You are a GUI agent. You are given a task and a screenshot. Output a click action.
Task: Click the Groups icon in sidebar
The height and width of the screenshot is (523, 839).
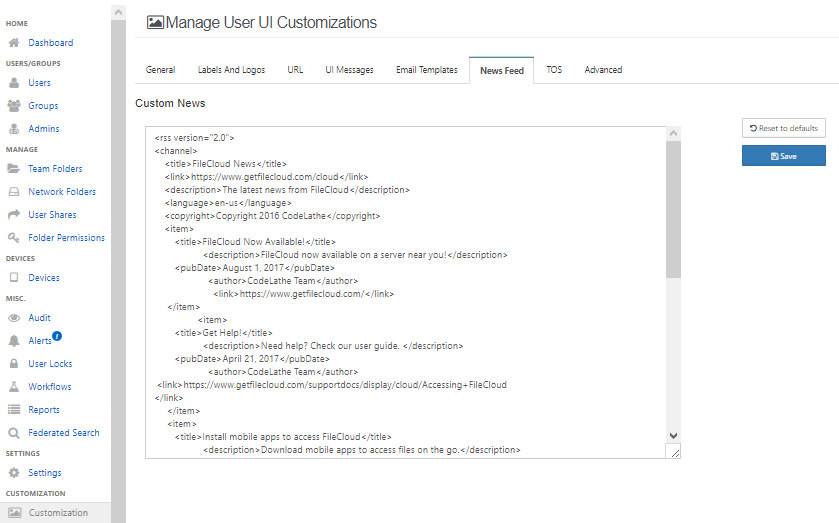tap(14, 106)
